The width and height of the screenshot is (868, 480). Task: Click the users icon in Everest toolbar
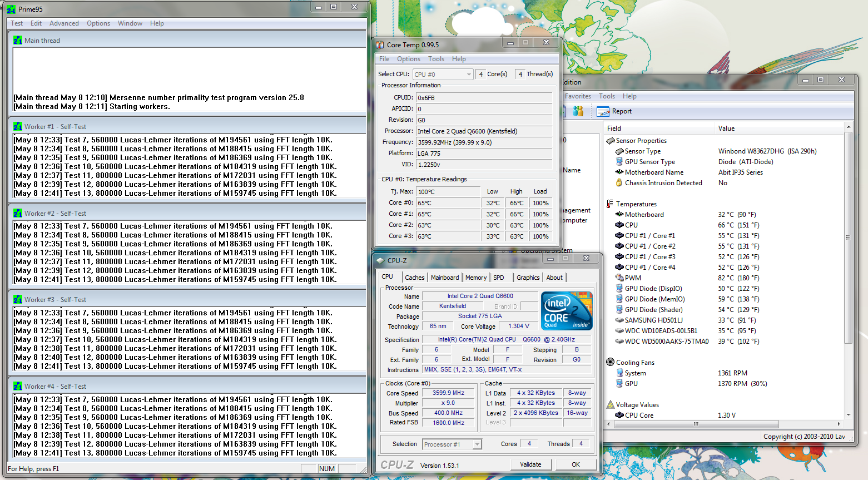(578, 111)
